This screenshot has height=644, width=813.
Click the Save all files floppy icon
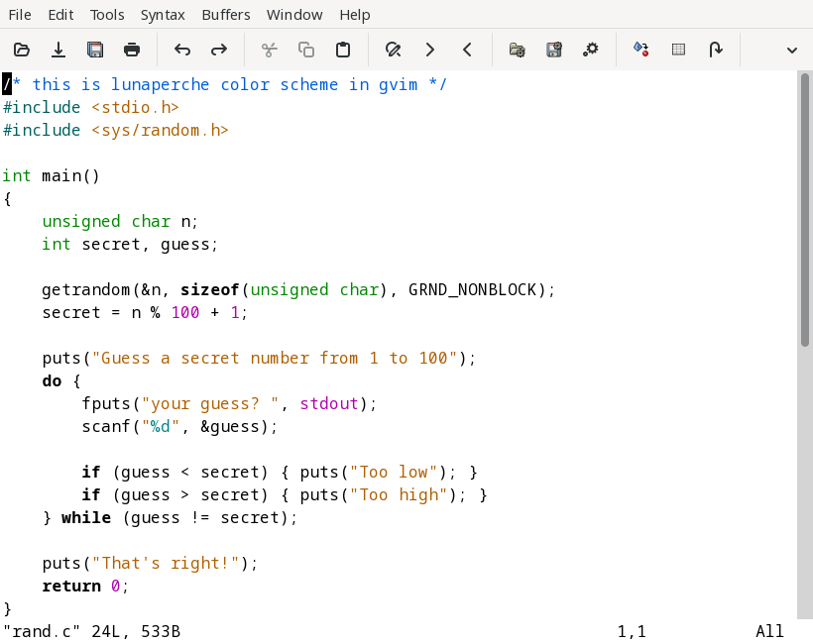95,50
